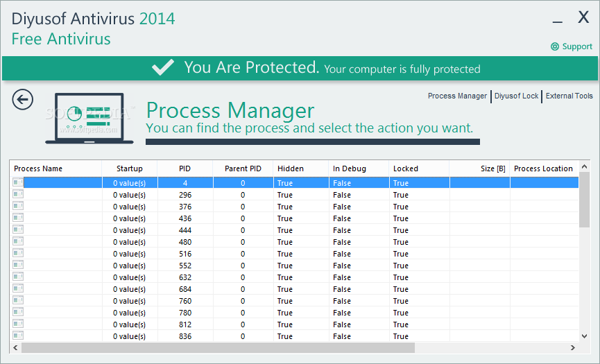Click In Debug value False in PID 760 row
This screenshot has height=364, width=600.
[x=342, y=301]
